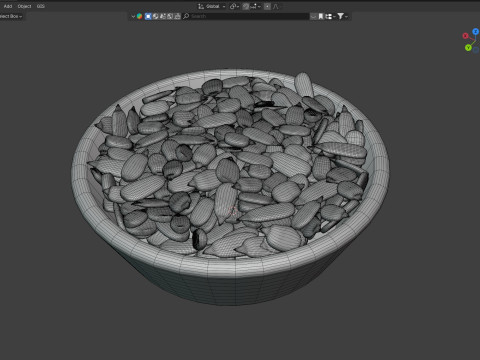
Task: Click the blue Z axis on the gizmo
Action: pyautogui.click(x=476, y=31)
